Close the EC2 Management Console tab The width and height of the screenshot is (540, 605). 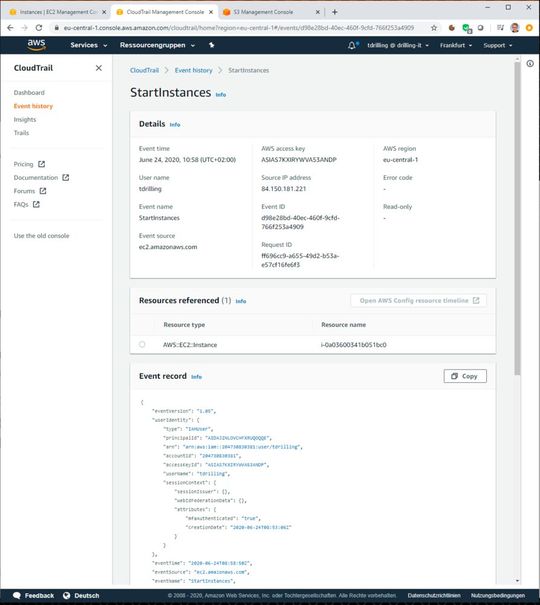(104, 12)
